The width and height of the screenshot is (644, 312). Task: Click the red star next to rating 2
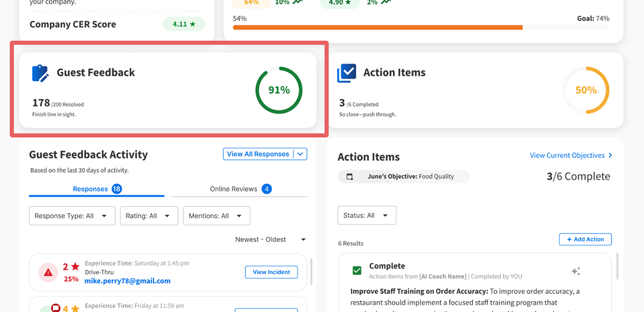75,267
